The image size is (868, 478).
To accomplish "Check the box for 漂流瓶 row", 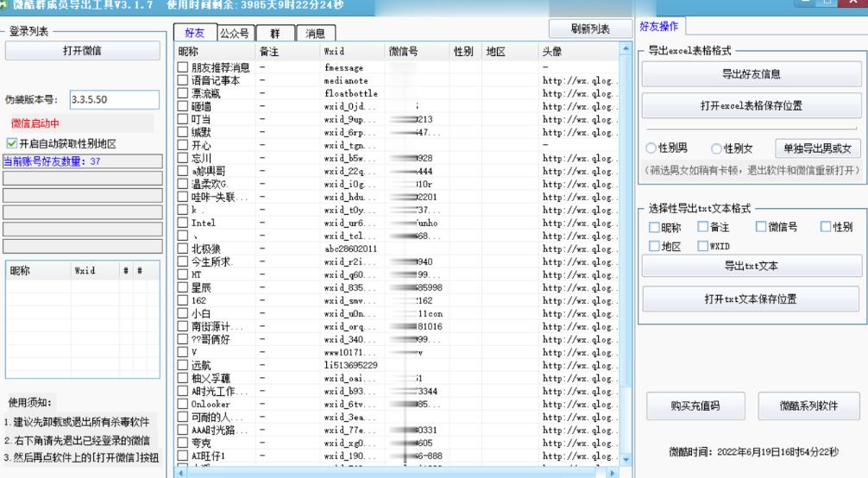I will [x=183, y=93].
